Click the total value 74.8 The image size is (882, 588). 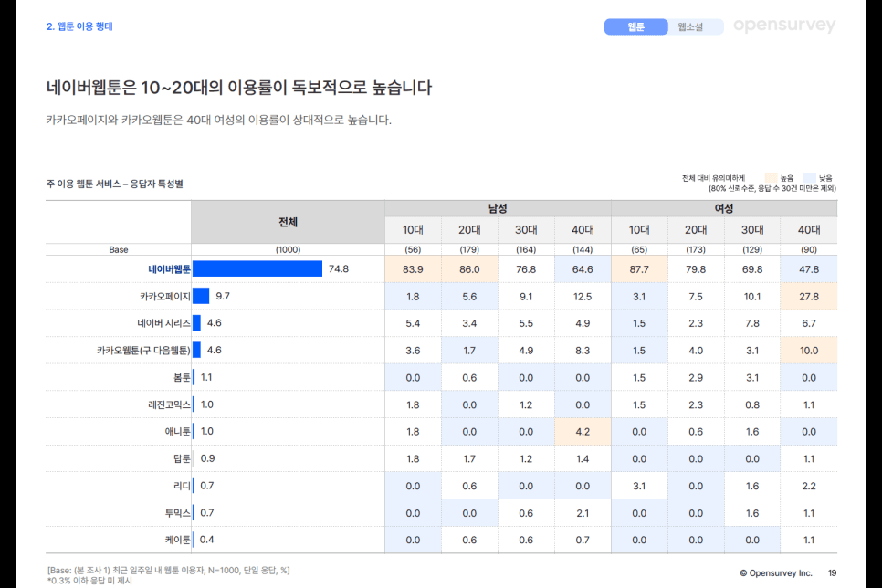pos(339,269)
